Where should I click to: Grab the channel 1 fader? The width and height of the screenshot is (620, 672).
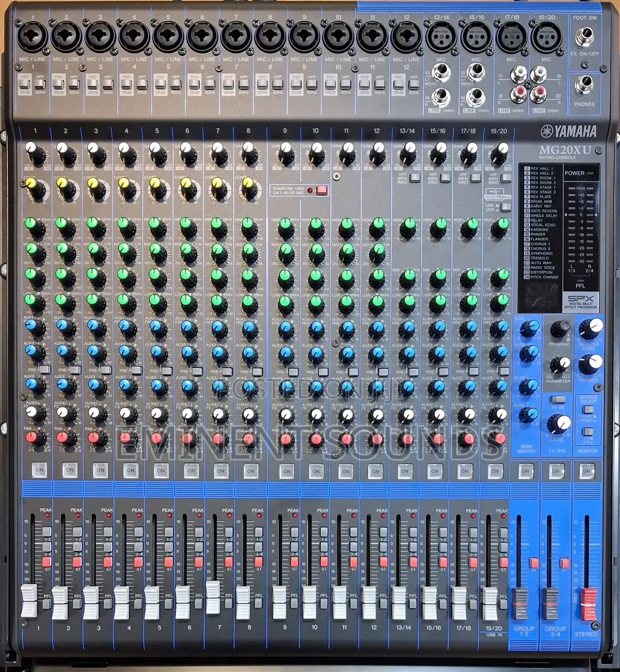[29, 601]
